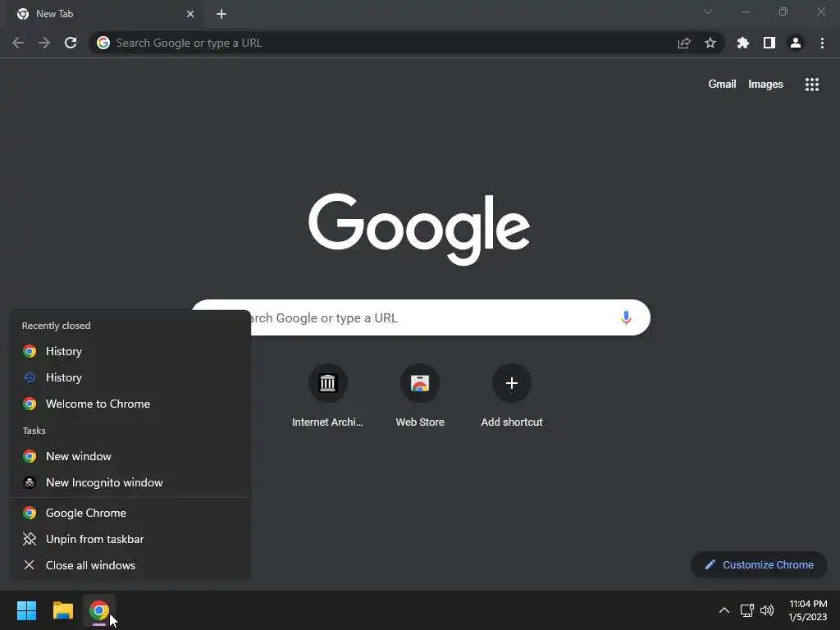Image resolution: width=840 pixels, height=630 pixels.
Task: Open Chrome's three-dot menu
Action: (822, 43)
